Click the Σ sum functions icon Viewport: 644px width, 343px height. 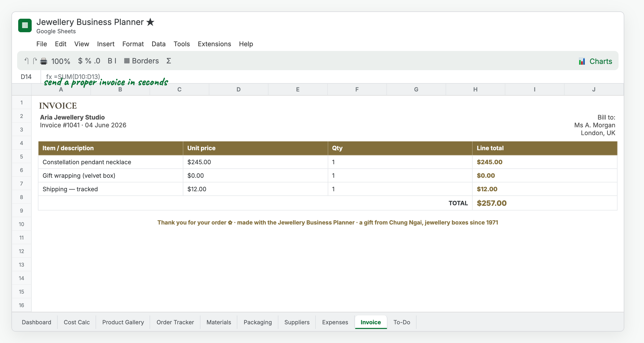[x=169, y=61]
